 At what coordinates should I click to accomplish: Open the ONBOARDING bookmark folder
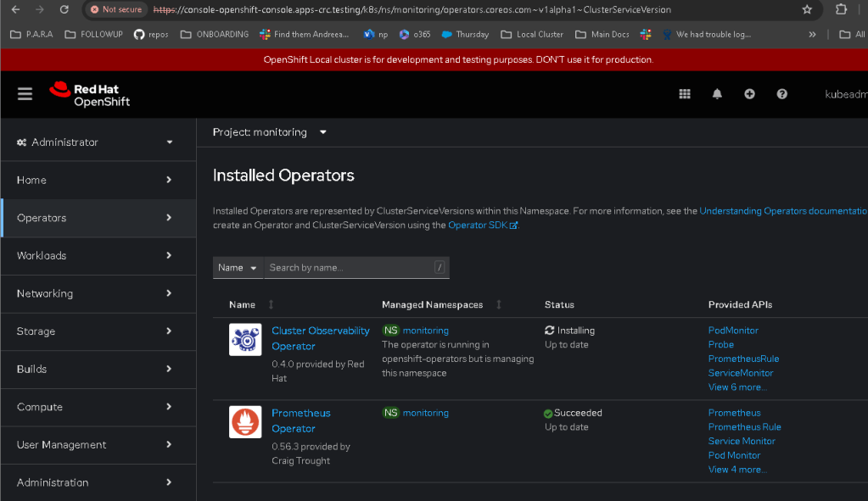tap(215, 34)
